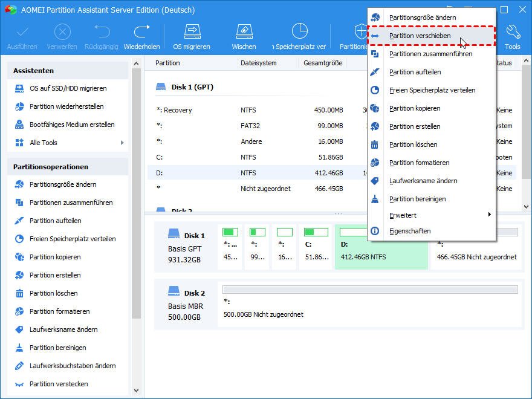Click the Disk 1 (GPT) list heading
532x399 pixels.
192,87
